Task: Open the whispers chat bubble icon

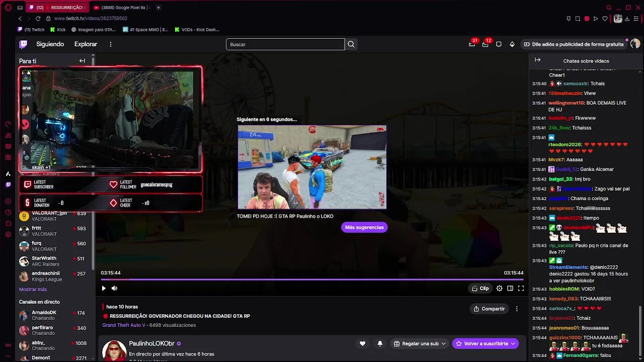Action: 499,44
